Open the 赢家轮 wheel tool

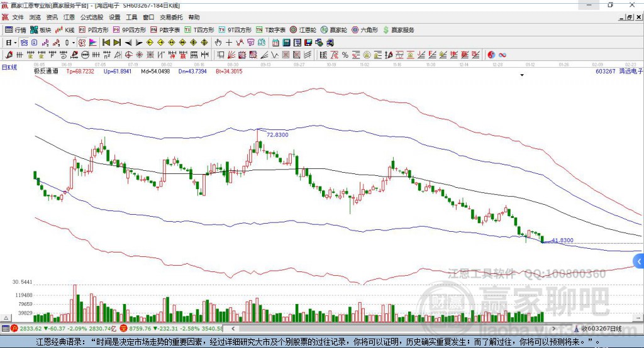334,30
